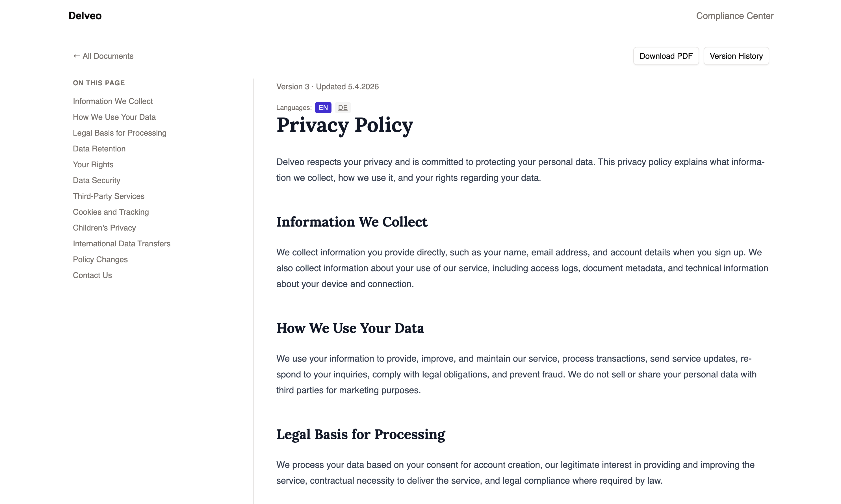Open Children's Privacy section link
This screenshot has width=841, height=504.
click(x=104, y=228)
